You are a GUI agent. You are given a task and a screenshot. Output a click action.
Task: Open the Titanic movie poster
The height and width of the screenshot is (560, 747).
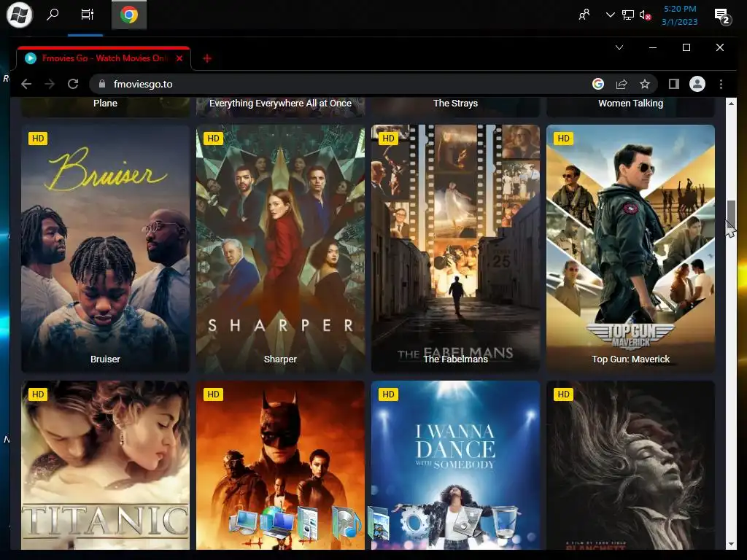[105, 465]
